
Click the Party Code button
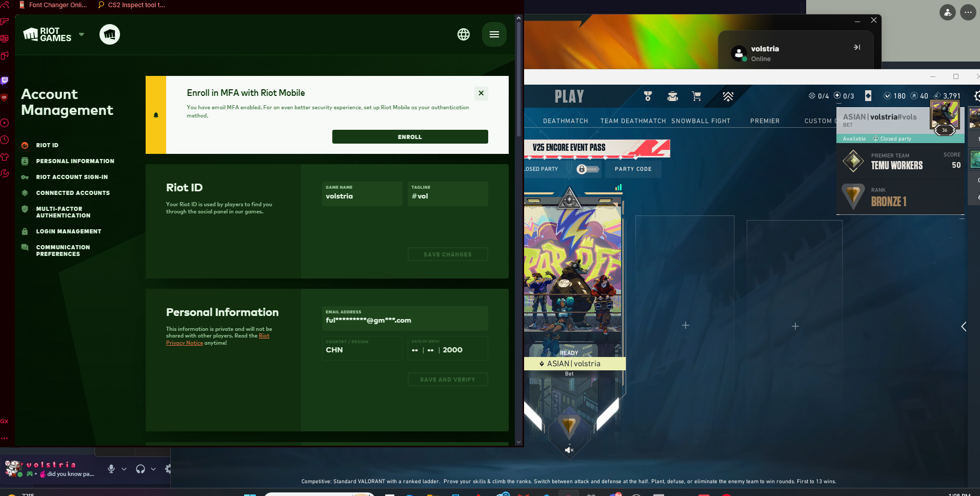point(633,169)
